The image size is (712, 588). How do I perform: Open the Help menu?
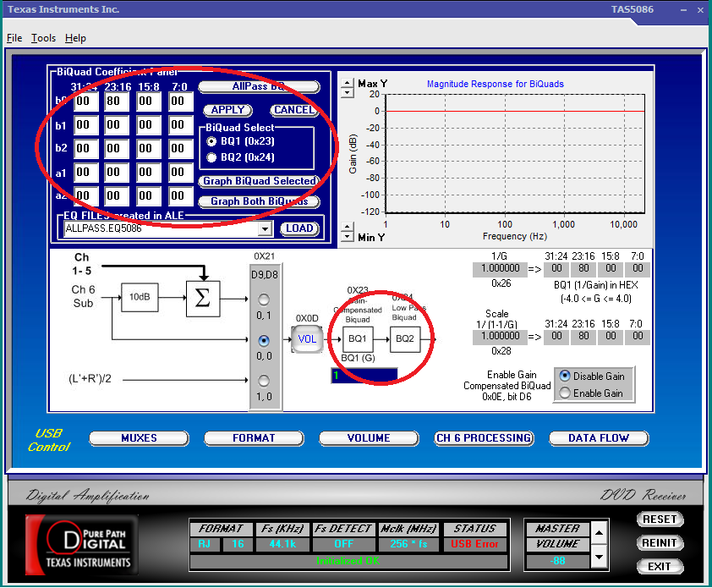[75, 38]
